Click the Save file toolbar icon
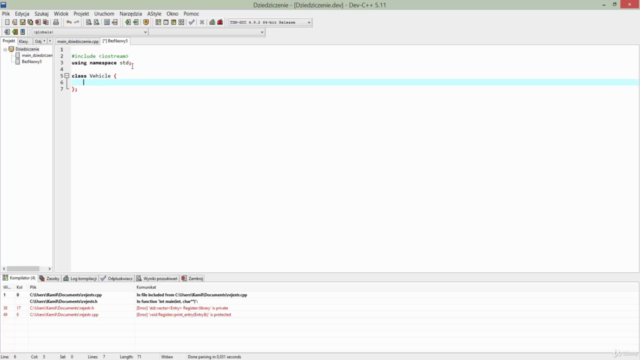640x360 pixels. click(x=22, y=22)
